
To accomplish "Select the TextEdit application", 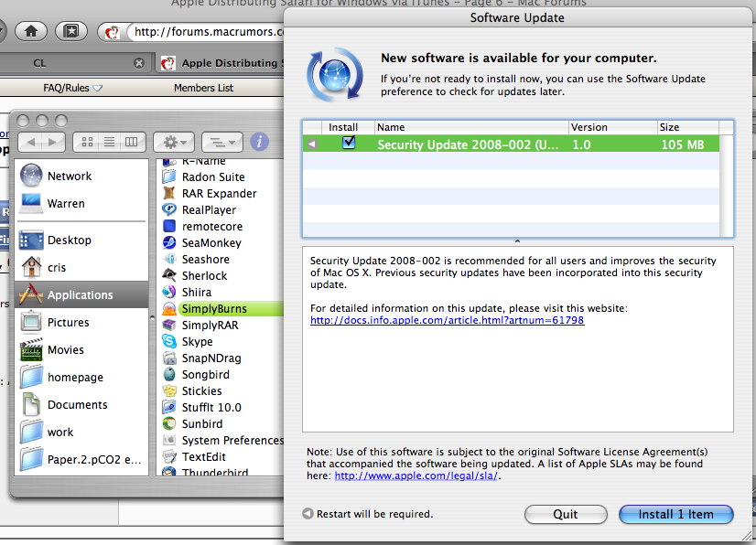I will [x=203, y=456].
